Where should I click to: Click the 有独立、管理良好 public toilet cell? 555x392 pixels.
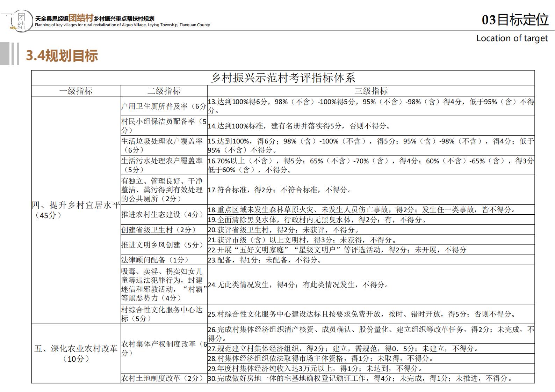[x=164, y=190]
